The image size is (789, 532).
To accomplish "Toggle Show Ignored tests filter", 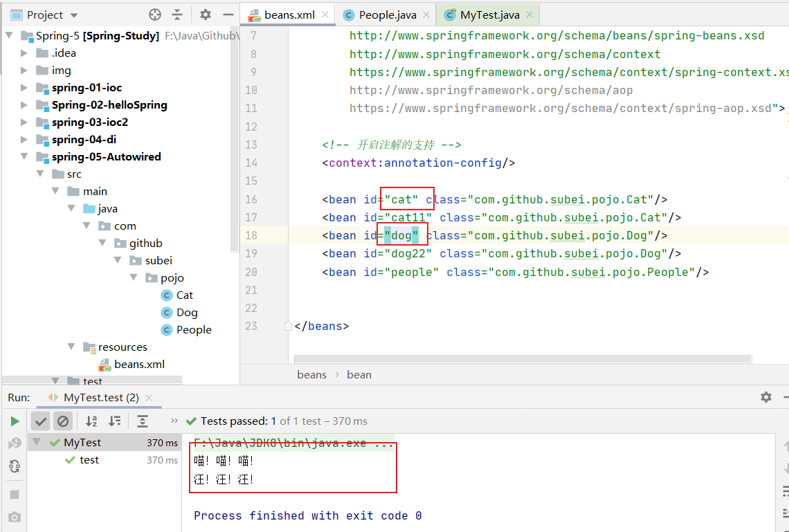I will click(63, 421).
